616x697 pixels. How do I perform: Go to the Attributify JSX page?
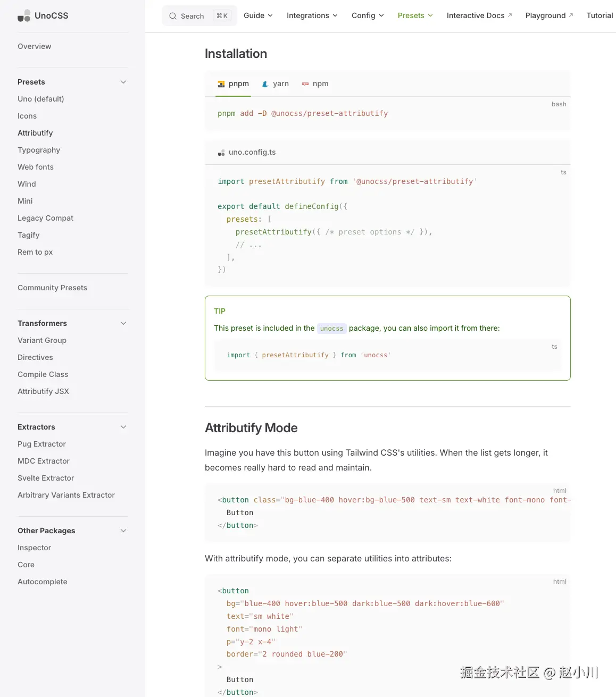coord(43,391)
